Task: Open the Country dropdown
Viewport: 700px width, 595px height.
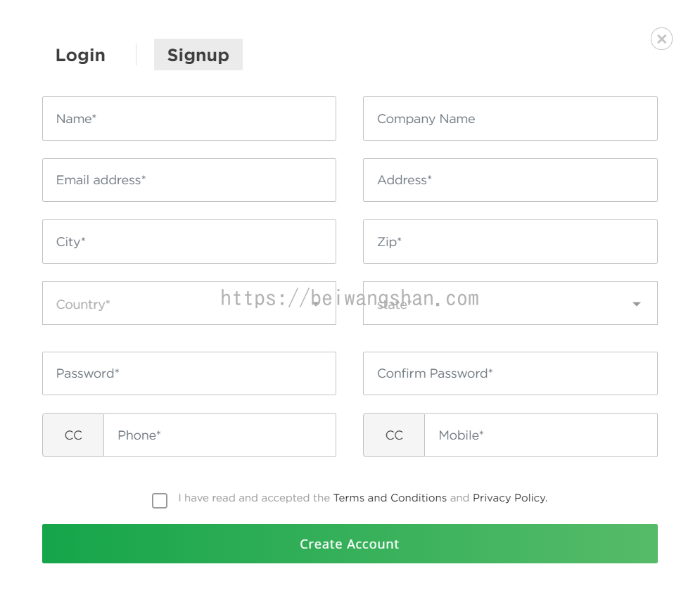Action: click(189, 303)
